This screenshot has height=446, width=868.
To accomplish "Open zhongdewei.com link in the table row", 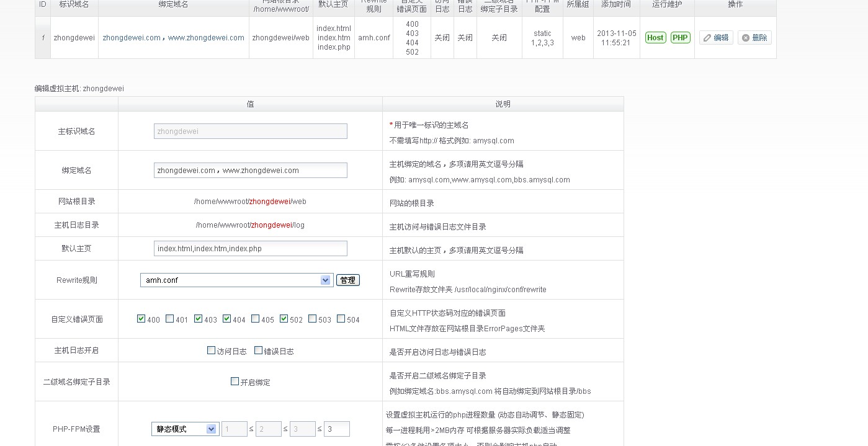I will click(132, 38).
